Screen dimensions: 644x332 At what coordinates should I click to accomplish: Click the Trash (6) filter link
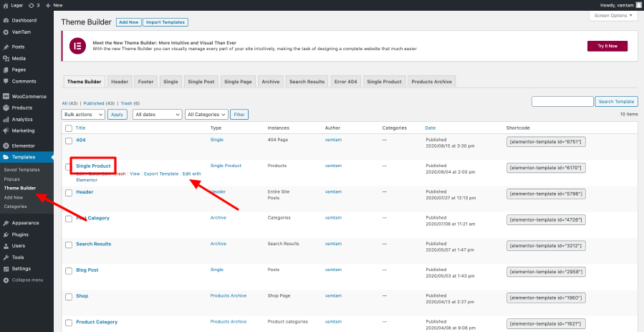coord(130,103)
